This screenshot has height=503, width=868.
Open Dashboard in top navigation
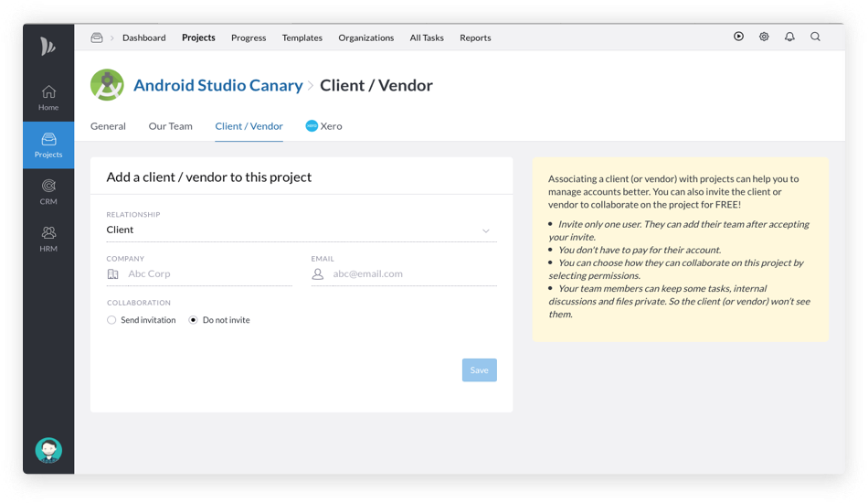144,37
